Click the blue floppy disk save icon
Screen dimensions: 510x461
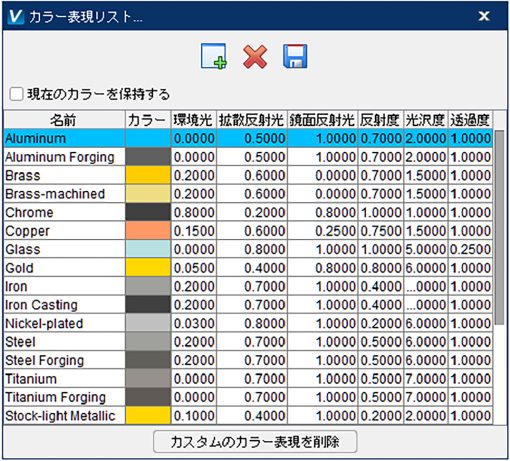click(295, 56)
